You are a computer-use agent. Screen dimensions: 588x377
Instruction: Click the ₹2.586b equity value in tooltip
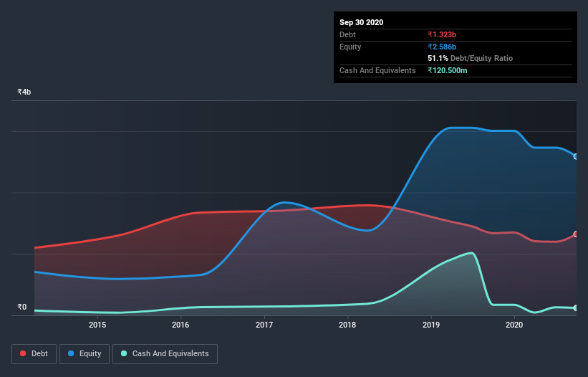pos(442,47)
